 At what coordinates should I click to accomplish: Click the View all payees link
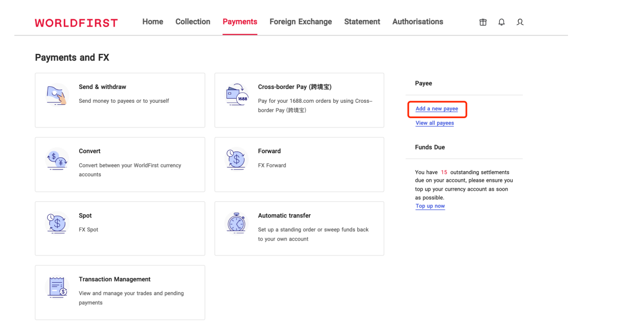[x=434, y=123]
